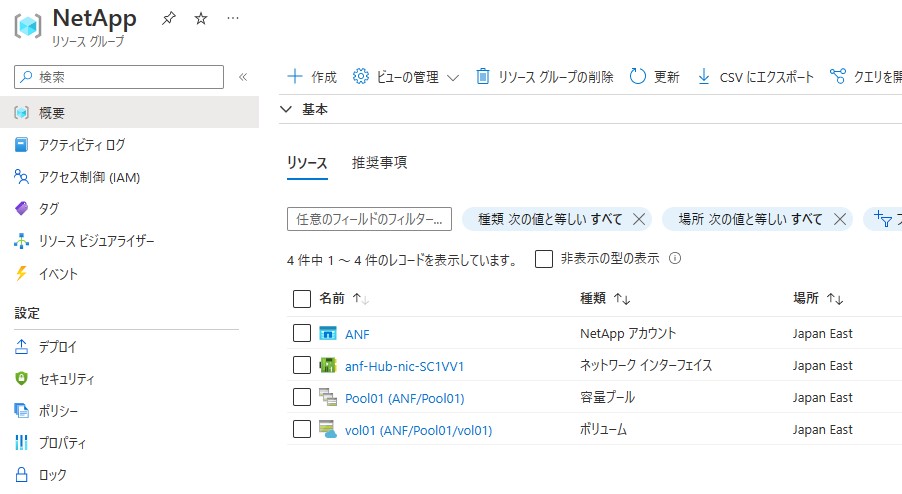This screenshot has height=494, width=902.
Task: Click リソース グループの削除 delete button
Action: (x=544, y=76)
